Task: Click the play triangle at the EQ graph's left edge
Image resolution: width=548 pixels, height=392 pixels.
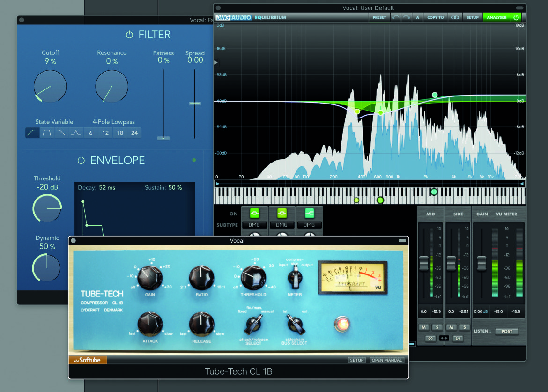Action: (216, 63)
